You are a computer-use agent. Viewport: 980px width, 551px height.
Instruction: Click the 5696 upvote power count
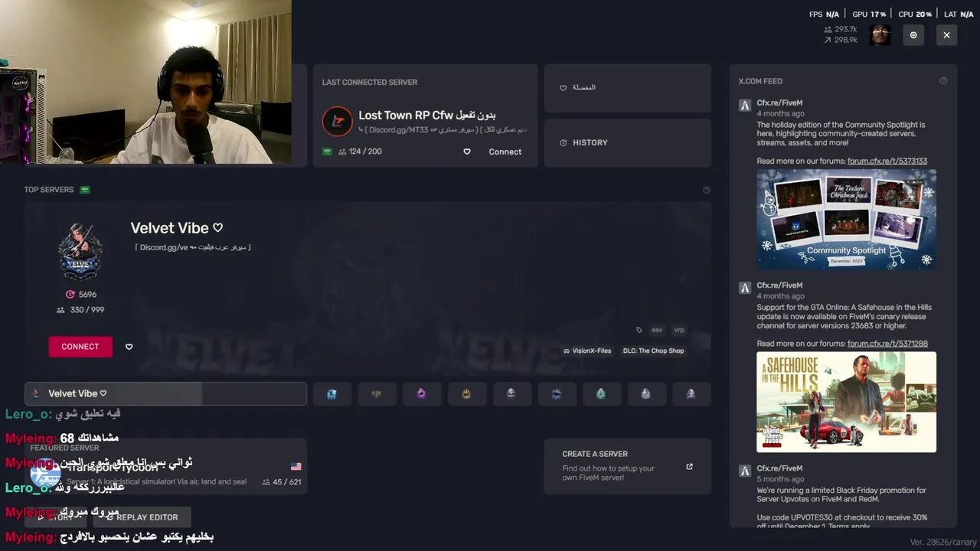(81, 295)
